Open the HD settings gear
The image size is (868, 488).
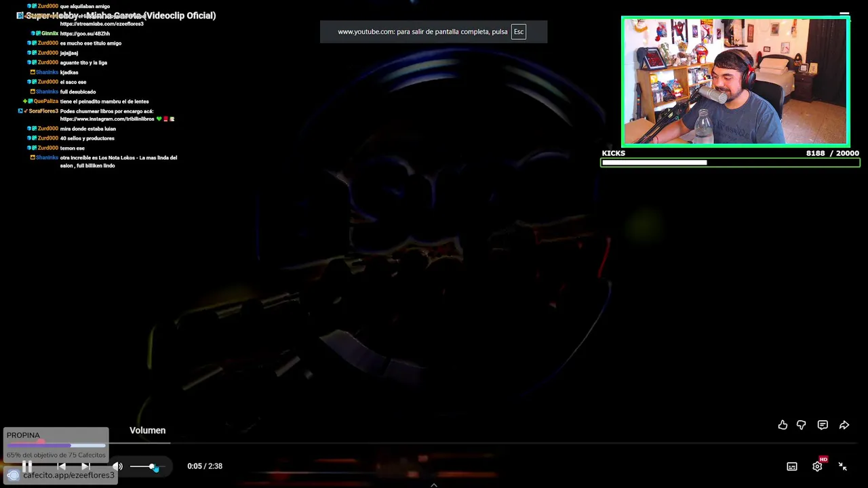click(x=818, y=466)
